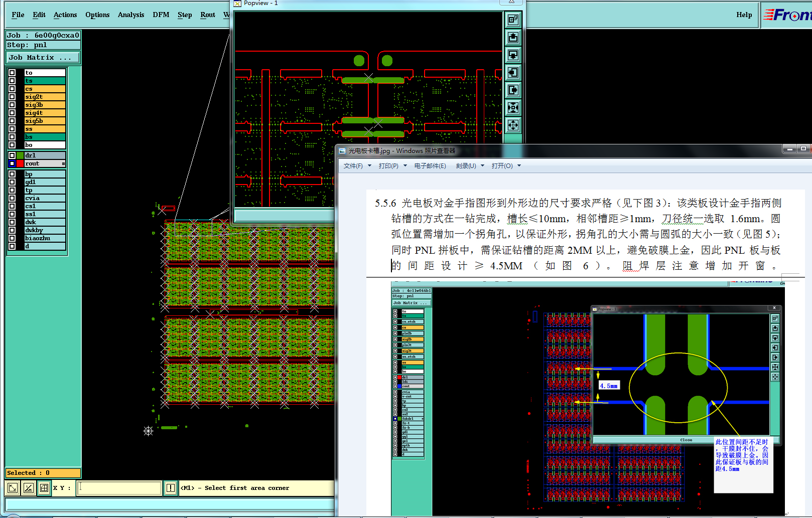Click the photo viewer window title icon
Image resolution: width=812 pixels, height=518 pixels.
click(342, 150)
